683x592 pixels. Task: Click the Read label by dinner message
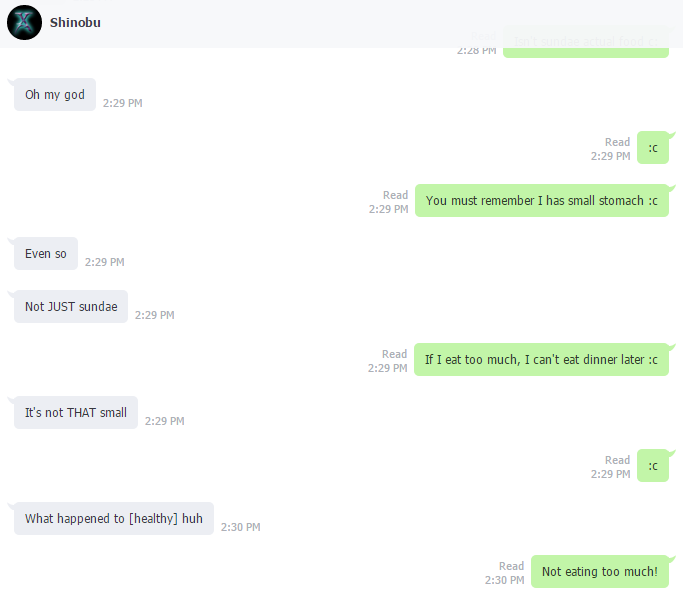pyautogui.click(x=395, y=354)
